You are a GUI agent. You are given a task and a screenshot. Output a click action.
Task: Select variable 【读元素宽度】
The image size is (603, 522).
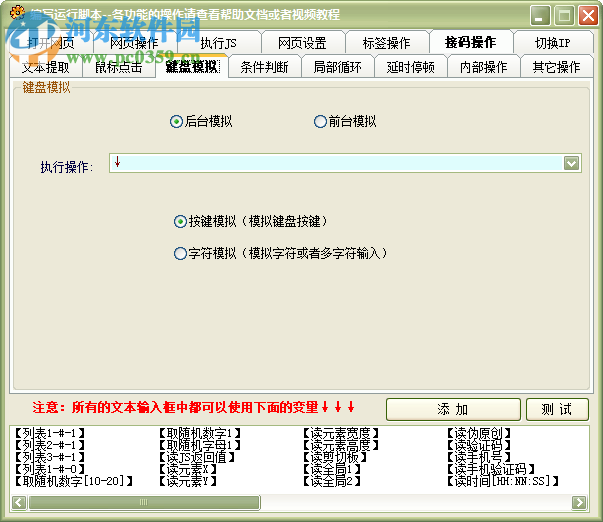coord(341,434)
